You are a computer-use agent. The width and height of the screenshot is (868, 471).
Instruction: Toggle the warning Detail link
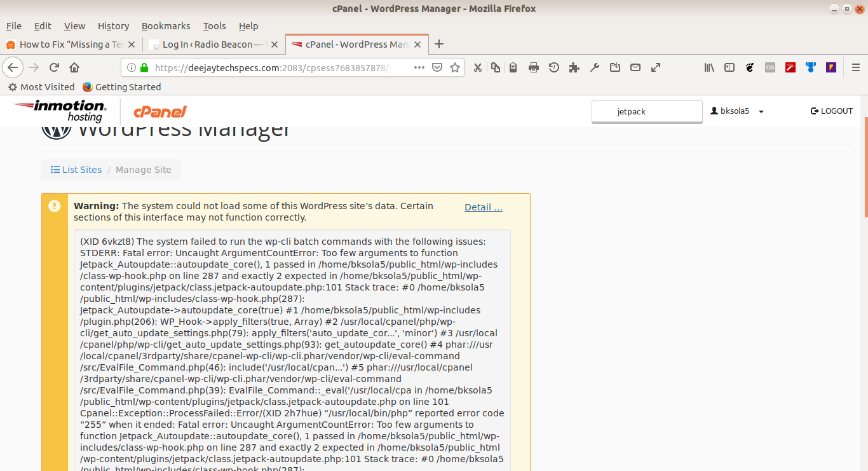coord(484,207)
